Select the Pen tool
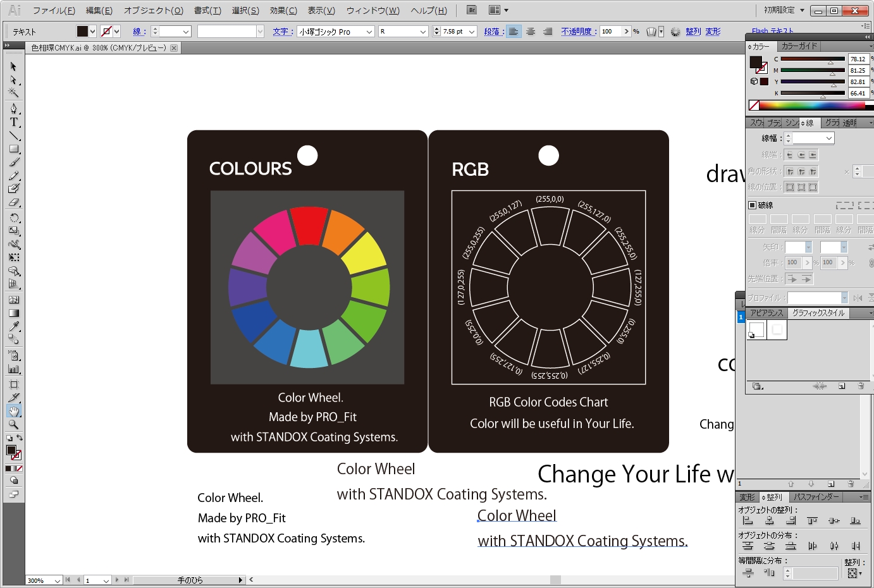874x588 pixels. click(x=13, y=109)
